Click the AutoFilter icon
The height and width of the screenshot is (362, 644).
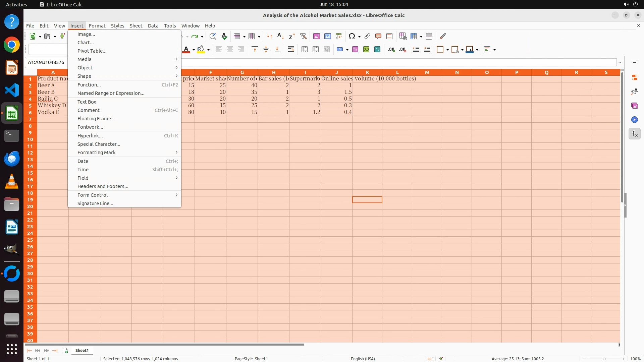303,36
